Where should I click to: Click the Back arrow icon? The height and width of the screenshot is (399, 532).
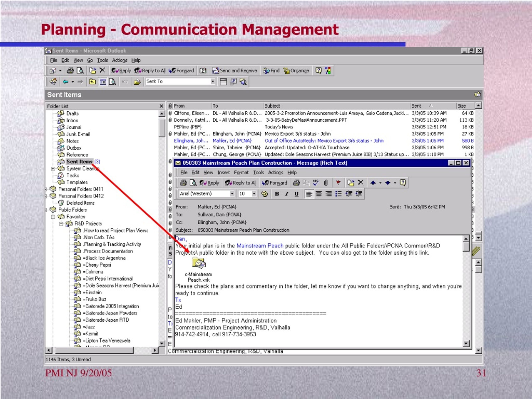pyautogui.click(x=65, y=82)
